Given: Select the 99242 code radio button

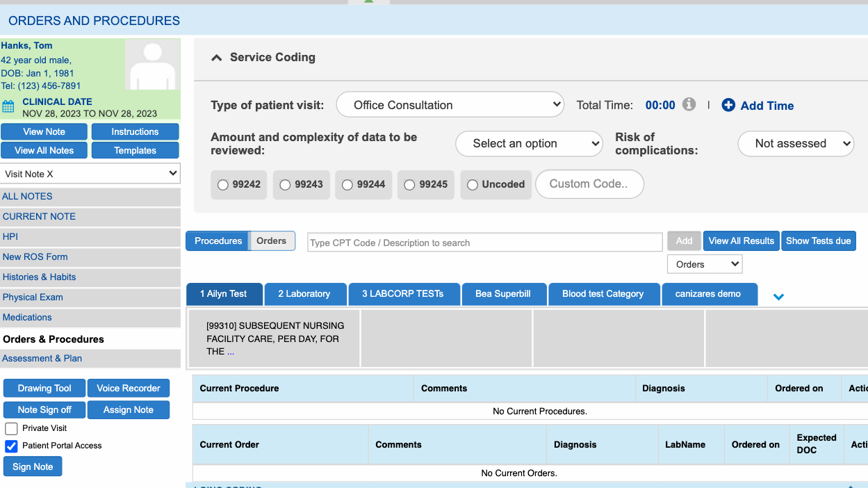Looking at the screenshot, I should (x=223, y=185).
